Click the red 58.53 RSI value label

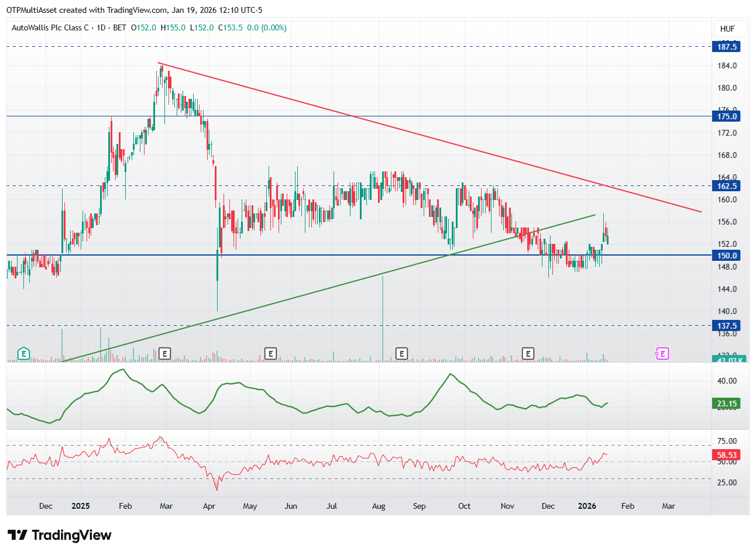726,455
